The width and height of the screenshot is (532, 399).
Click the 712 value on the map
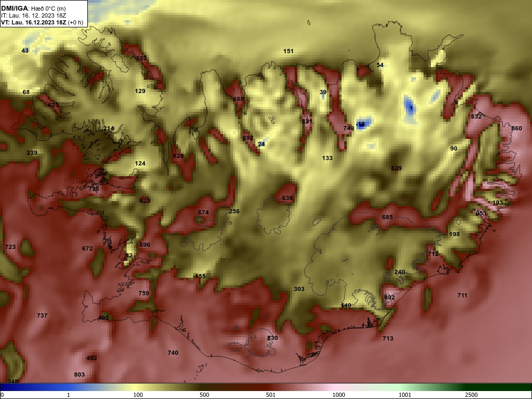pyautogui.click(x=433, y=253)
